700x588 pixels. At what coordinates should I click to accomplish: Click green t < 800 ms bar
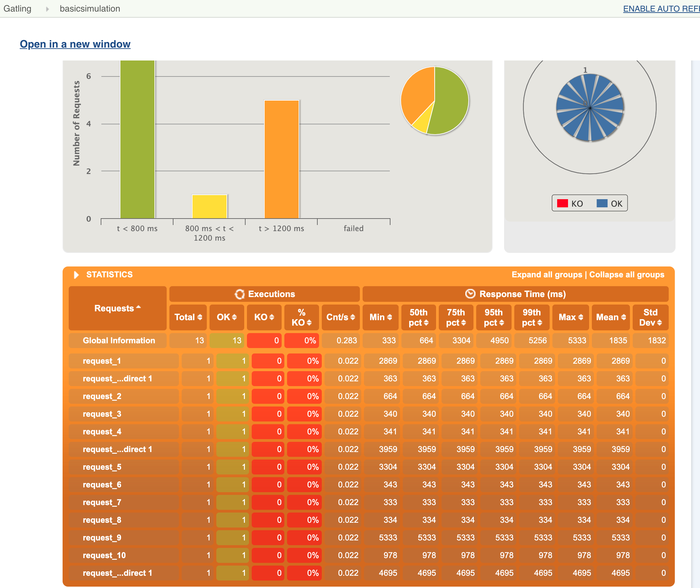tap(137, 139)
